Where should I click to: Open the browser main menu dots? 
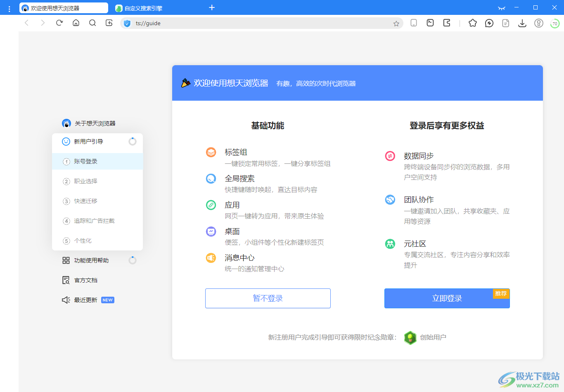coord(9,8)
